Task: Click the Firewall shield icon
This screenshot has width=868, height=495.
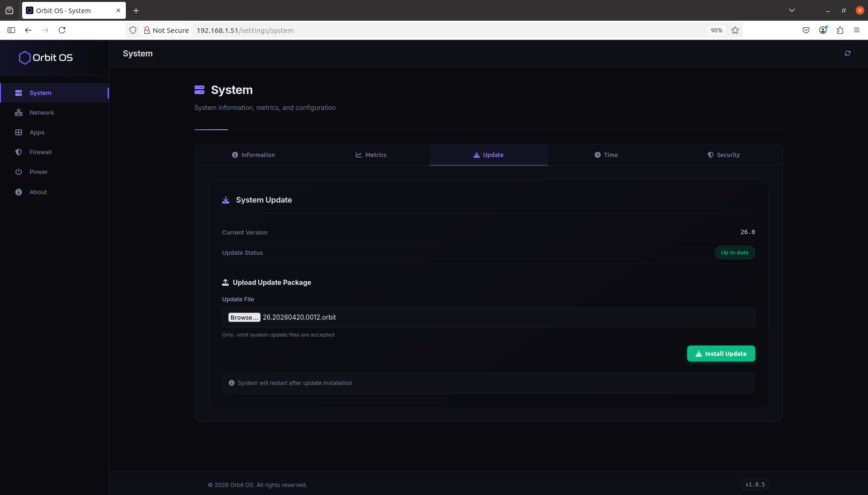Action: coord(18,152)
